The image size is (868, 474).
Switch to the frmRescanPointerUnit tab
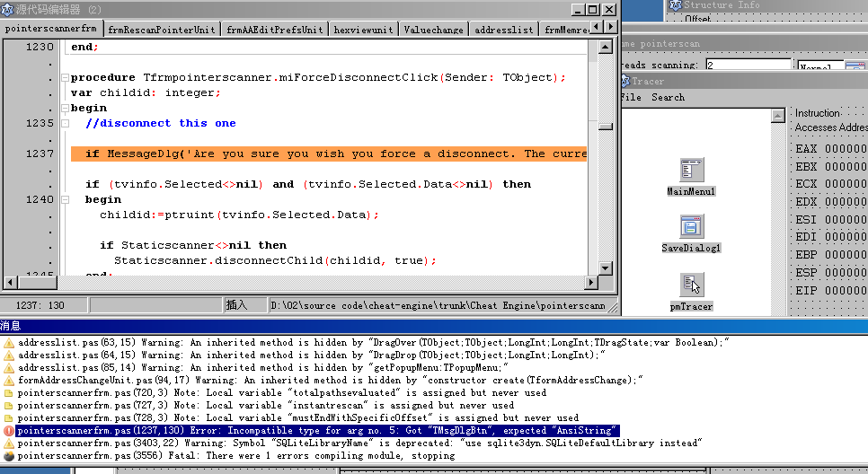[162, 30]
